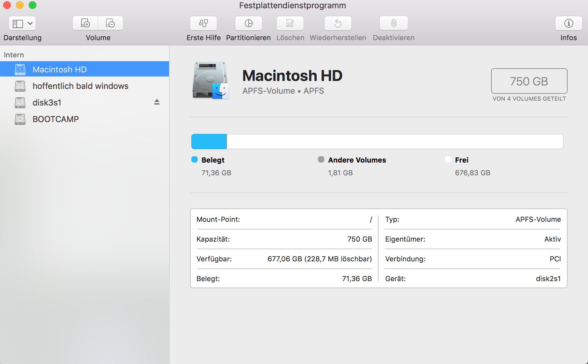Click the Macintosh HD drive icon in sidebar
This screenshot has height=364, width=588.
[x=20, y=69]
